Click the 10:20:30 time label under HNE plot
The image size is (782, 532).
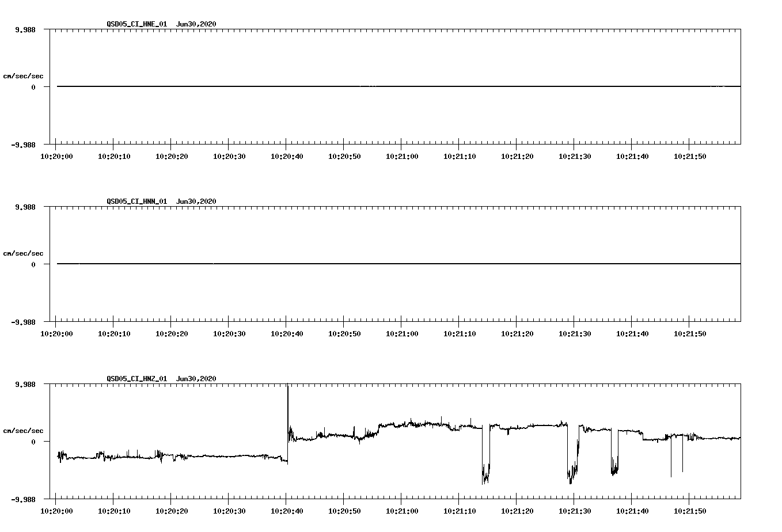pos(229,157)
